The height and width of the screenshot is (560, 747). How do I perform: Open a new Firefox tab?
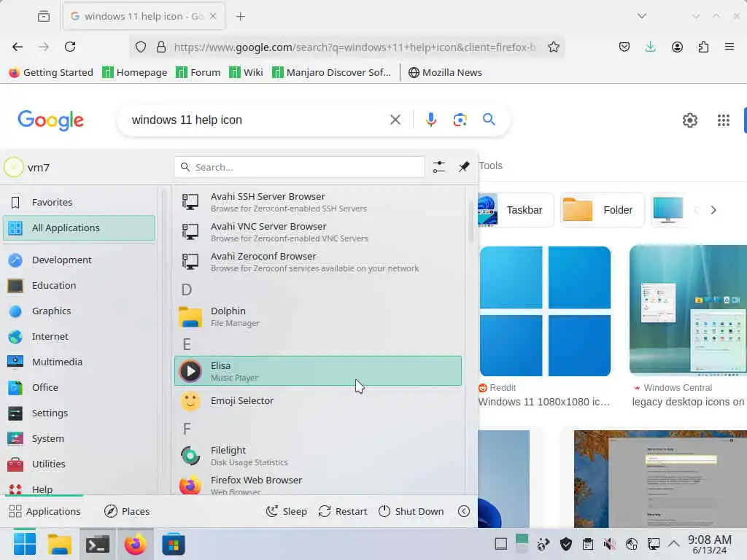[240, 16]
